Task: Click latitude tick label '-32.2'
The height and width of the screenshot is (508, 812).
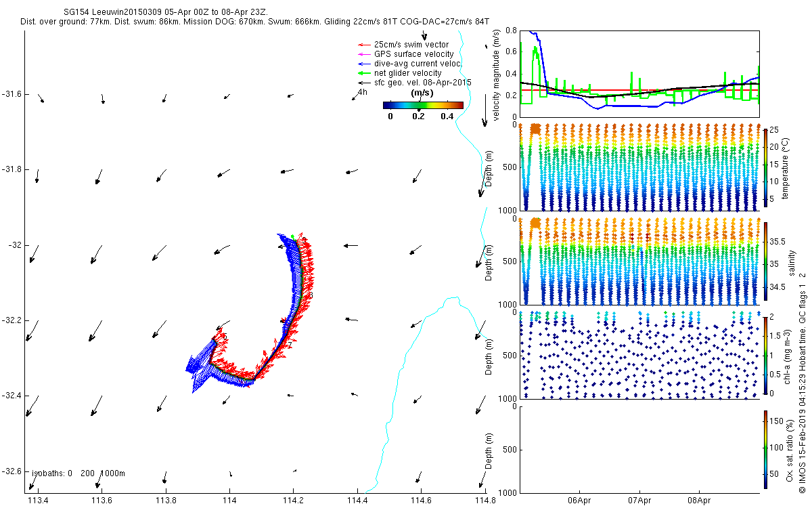Action: [12, 320]
